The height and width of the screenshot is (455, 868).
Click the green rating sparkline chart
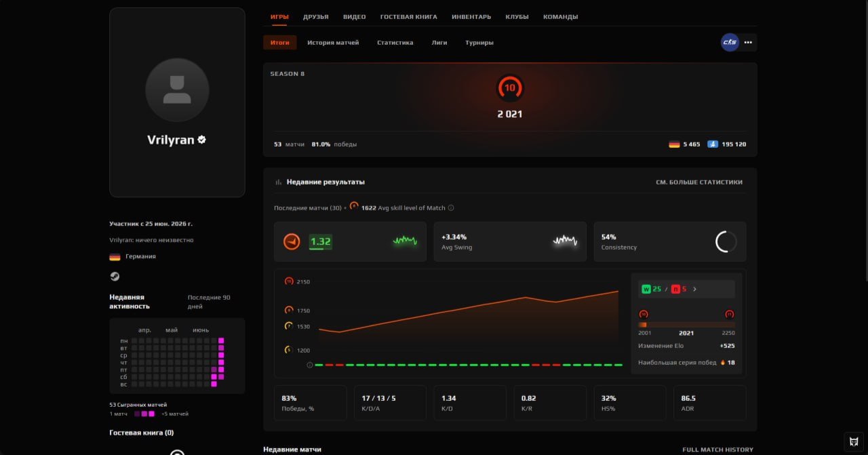click(x=405, y=241)
